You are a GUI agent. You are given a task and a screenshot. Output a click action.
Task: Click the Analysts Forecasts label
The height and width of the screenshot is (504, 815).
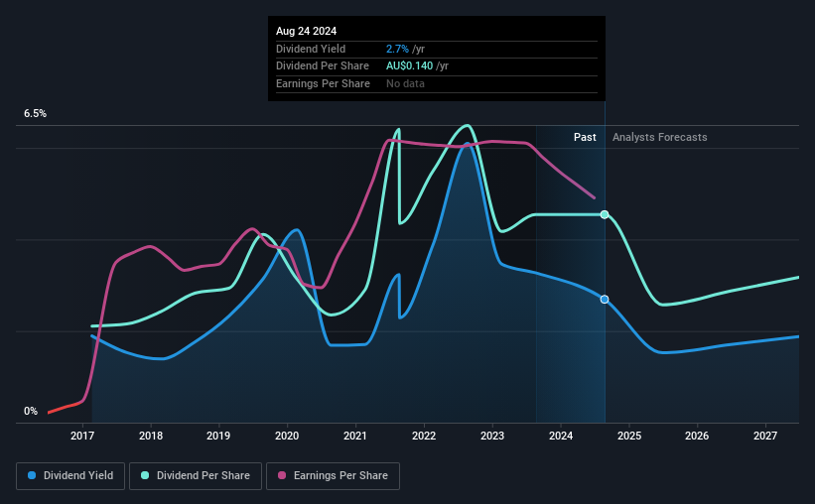659,137
